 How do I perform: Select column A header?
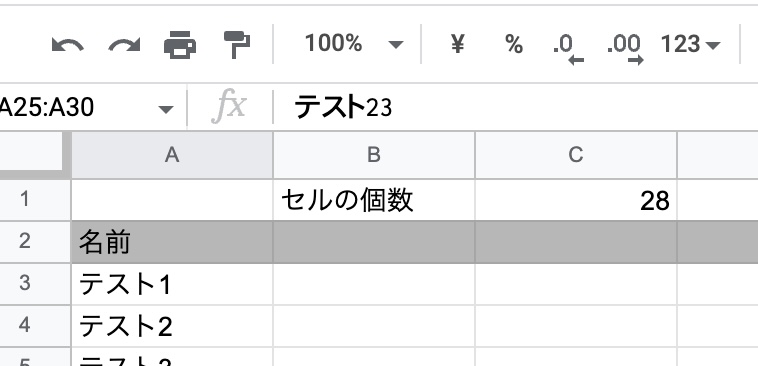tap(172, 155)
